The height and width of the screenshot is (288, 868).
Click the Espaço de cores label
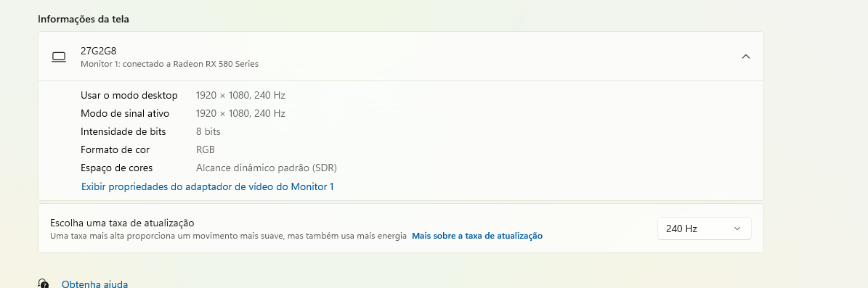click(x=117, y=168)
